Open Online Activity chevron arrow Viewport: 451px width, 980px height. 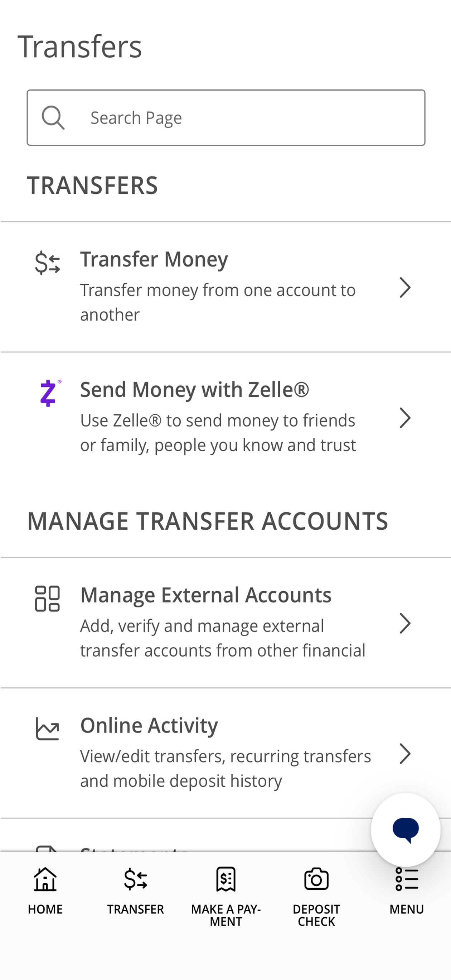pos(405,754)
